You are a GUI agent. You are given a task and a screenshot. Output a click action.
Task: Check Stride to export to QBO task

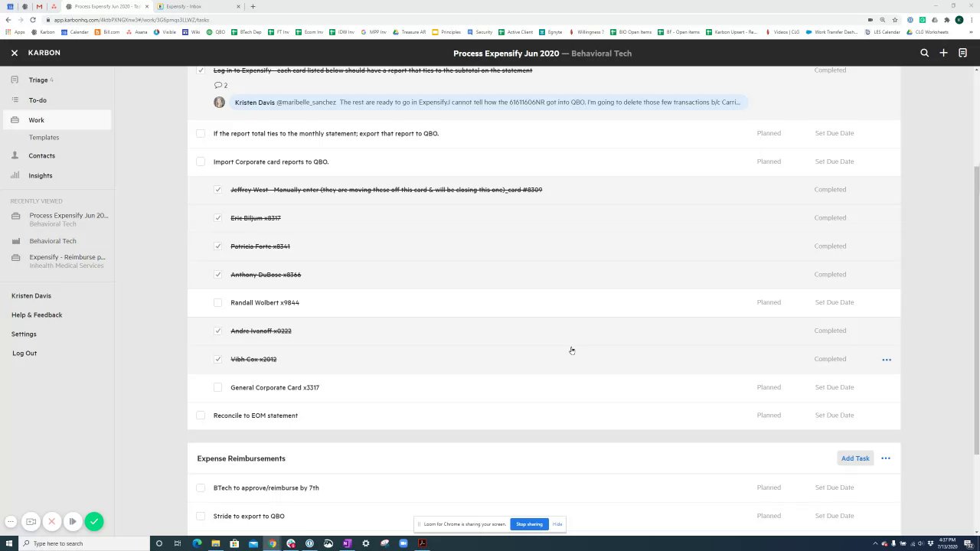pos(201,516)
